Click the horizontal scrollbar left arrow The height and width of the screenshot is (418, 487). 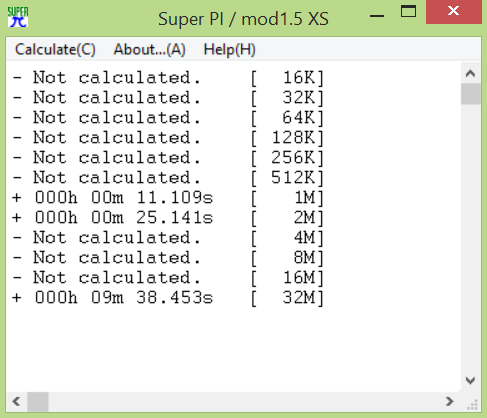coord(16,401)
